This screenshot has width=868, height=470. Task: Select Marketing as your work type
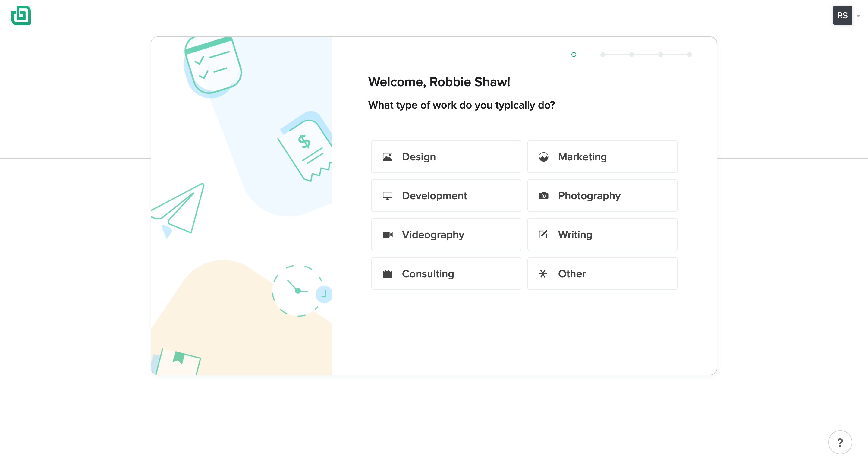coord(602,157)
